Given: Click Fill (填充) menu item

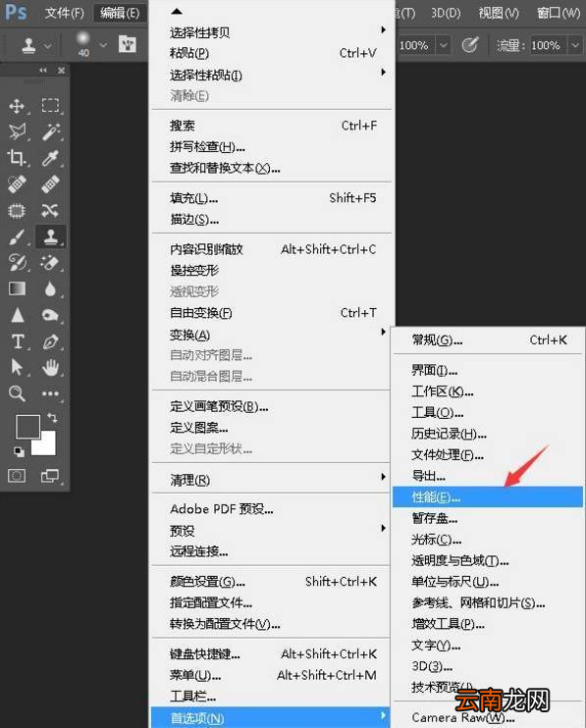Looking at the screenshot, I should coord(272,198).
